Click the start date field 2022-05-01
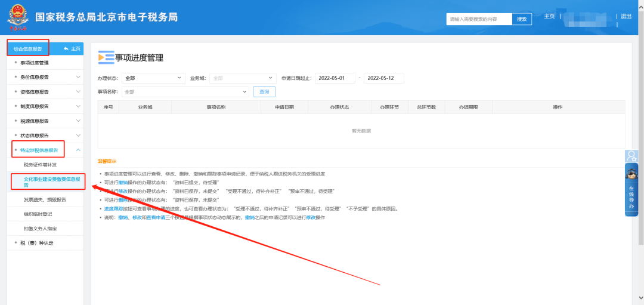This screenshot has height=305, width=644. click(x=335, y=78)
